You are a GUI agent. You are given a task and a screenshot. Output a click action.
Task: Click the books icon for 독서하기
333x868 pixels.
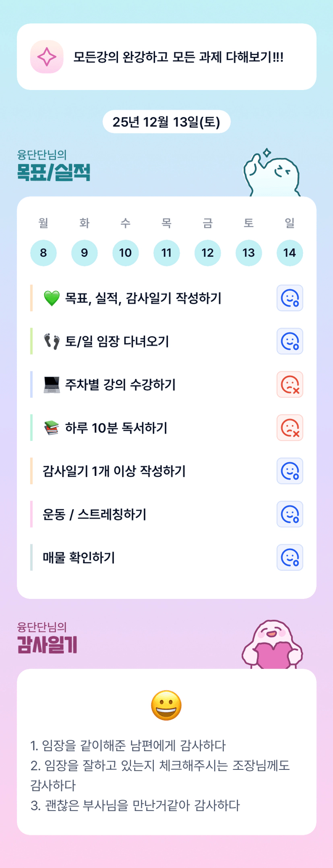coord(52,428)
